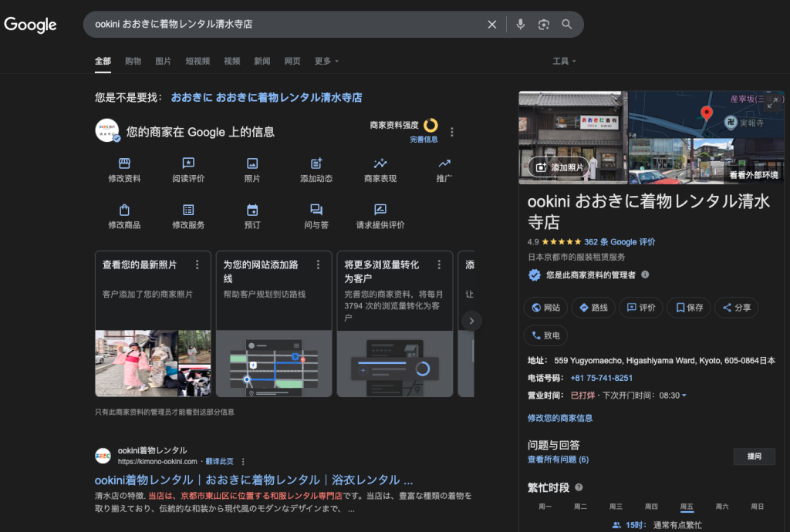Click the 保存 save button
This screenshot has width=790, height=532.
click(689, 308)
